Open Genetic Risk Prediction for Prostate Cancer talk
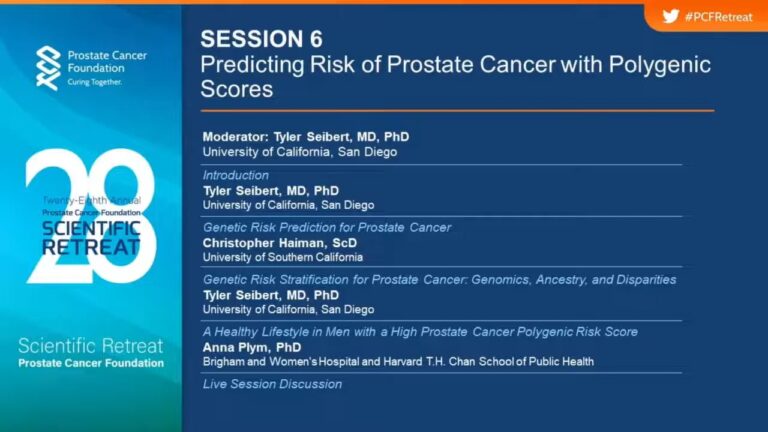 [327, 227]
